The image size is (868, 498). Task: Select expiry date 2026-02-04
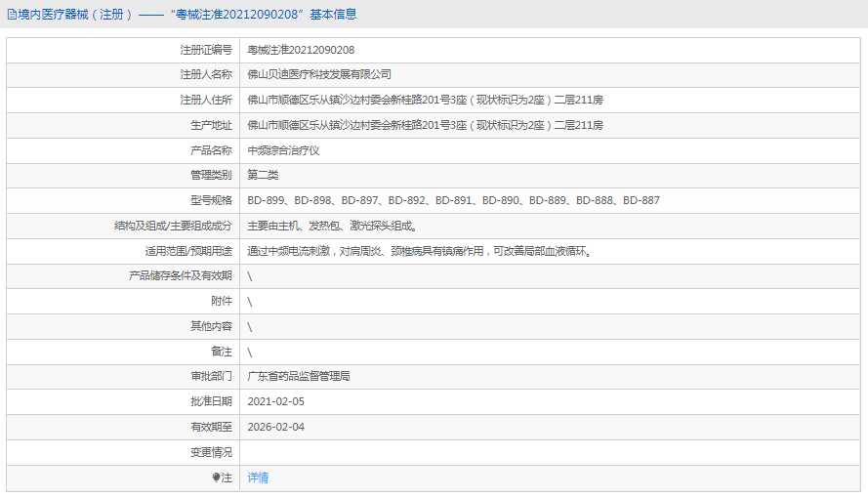click(275, 427)
